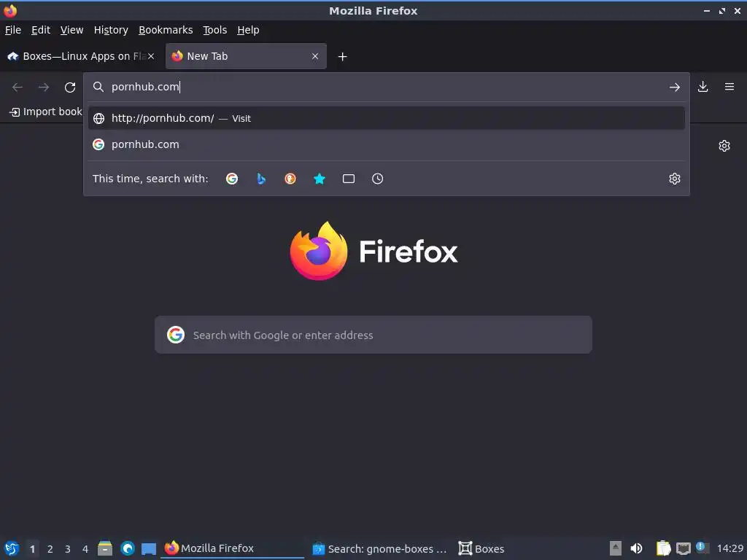The height and width of the screenshot is (560, 747).
Task: Select the http:// Visit suggestion row
Action: tap(387, 118)
